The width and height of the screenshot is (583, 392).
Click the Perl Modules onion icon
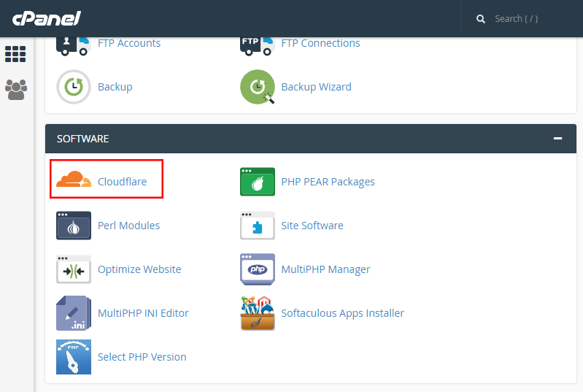(x=74, y=226)
